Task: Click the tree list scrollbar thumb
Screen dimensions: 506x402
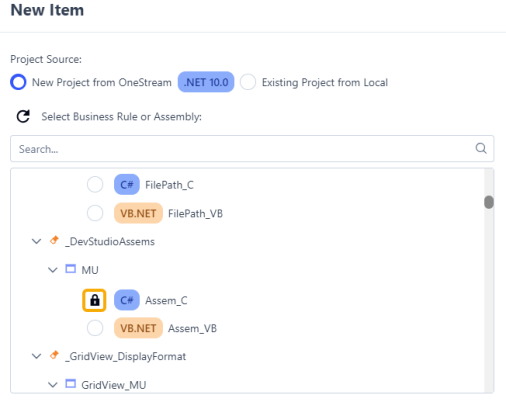Action: (x=489, y=202)
